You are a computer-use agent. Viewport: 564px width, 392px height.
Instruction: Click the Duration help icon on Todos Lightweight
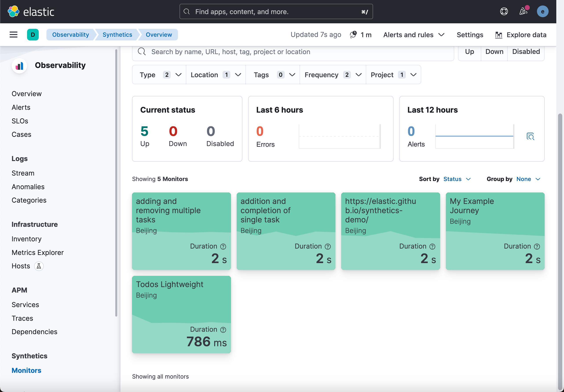223,330
